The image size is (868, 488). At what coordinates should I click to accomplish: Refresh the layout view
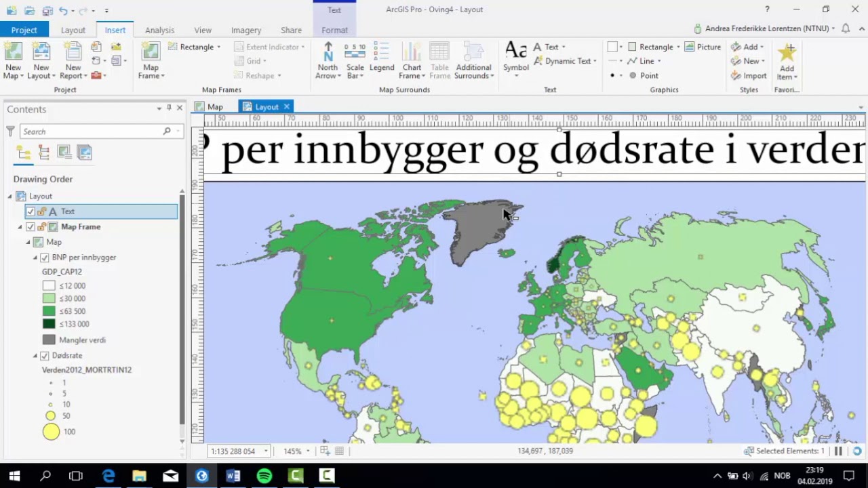click(x=857, y=451)
